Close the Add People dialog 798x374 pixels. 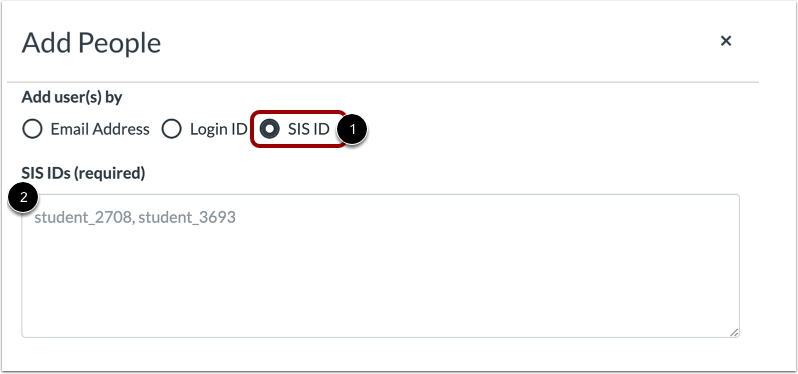coord(726,41)
